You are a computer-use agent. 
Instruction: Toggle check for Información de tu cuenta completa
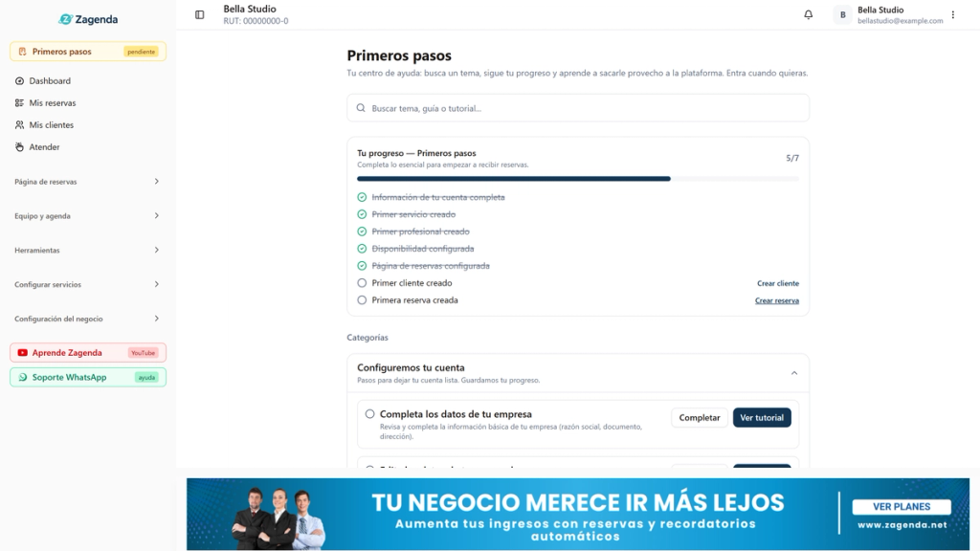pyautogui.click(x=362, y=197)
